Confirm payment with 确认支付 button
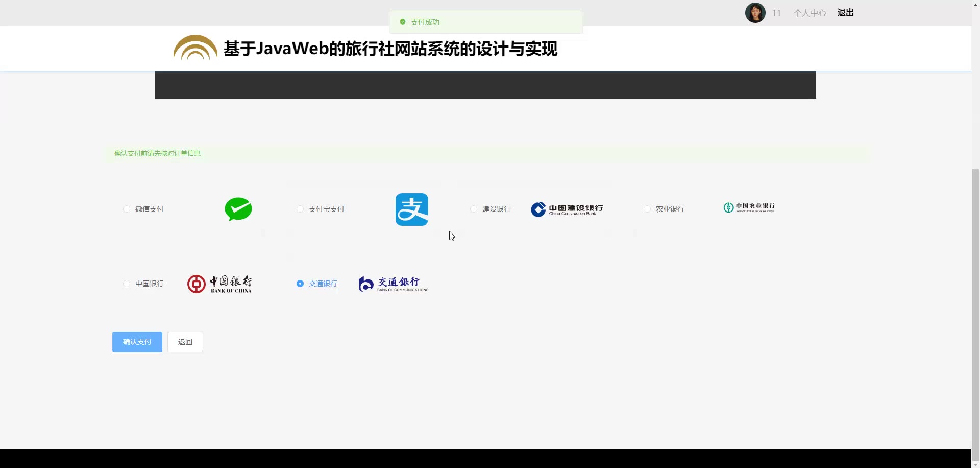This screenshot has height=468, width=980. 137,342
